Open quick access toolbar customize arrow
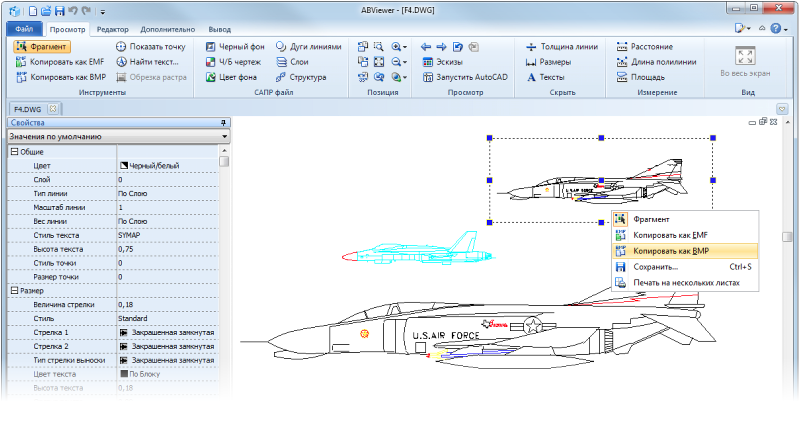Image resolution: width=800 pixels, height=424 pixels. click(102, 11)
